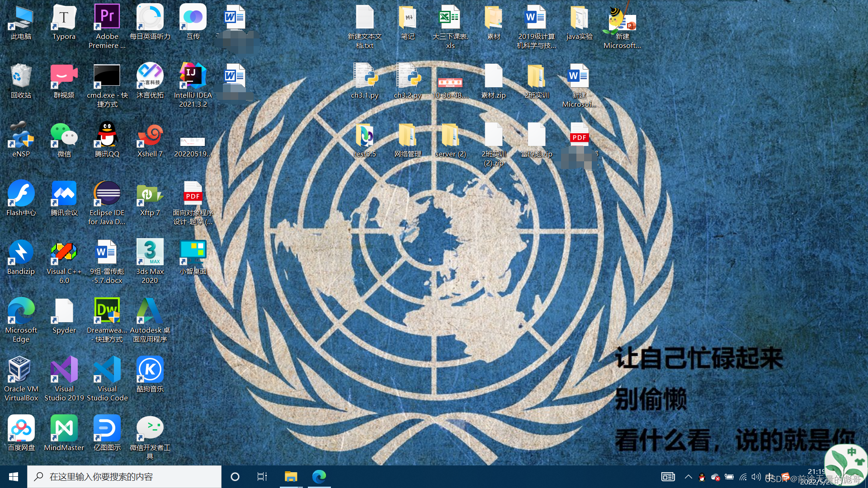Viewport: 868px width, 488px height.
Task: Click the Typora desktop shortcut
Action: click(x=64, y=18)
